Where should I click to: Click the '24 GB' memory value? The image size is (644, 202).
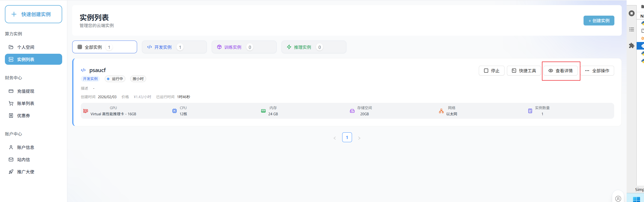pos(273,114)
